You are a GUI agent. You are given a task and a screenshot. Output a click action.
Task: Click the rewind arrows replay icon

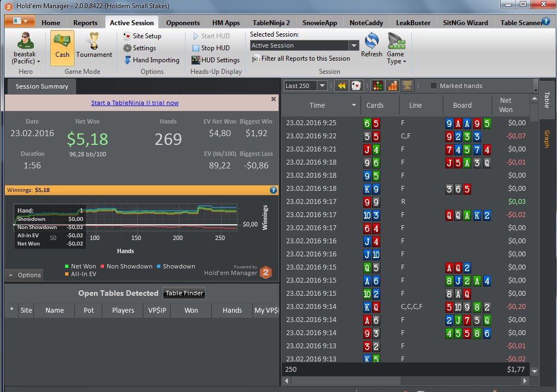click(341, 86)
